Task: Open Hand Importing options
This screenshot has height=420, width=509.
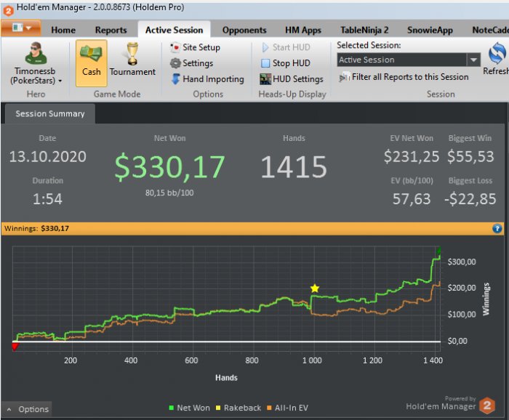Action: pos(208,78)
